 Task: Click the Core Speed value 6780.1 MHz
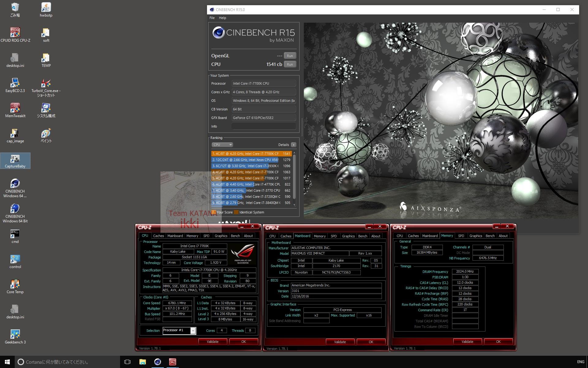click(177, 303)
